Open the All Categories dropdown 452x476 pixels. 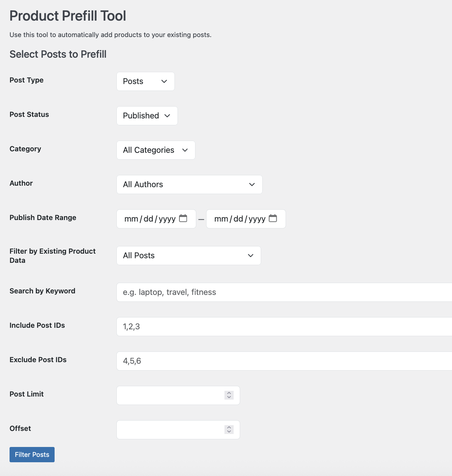pos(156,150)
